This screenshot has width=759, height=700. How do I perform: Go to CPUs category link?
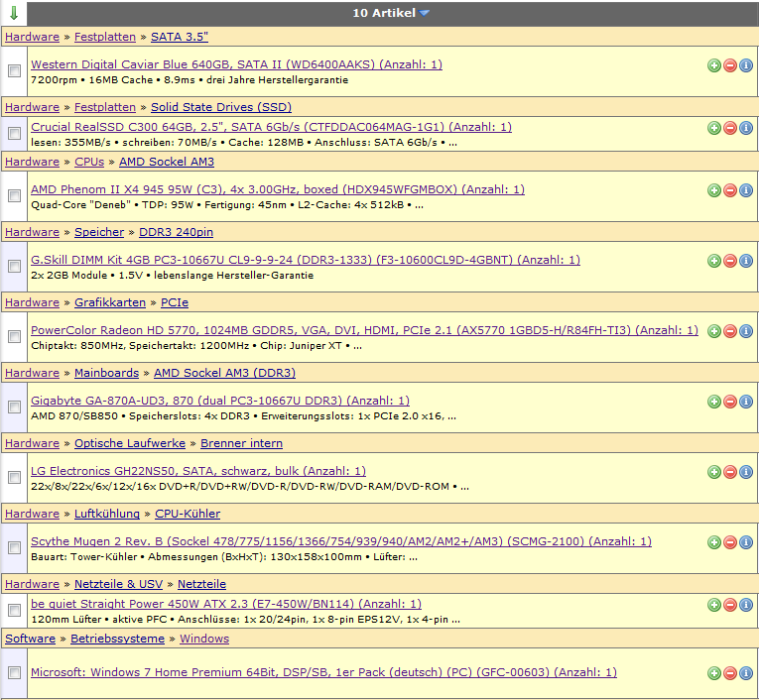pyautogui.click(x=89, y=162)
